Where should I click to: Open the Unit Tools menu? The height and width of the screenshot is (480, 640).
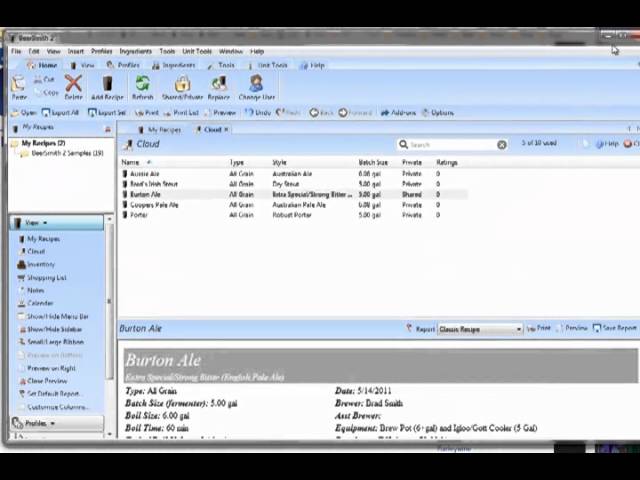197,51
